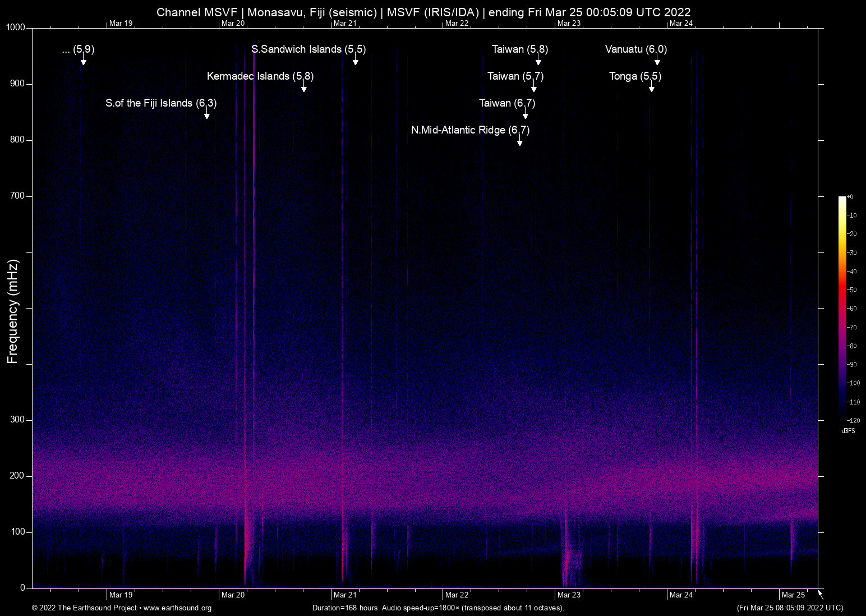Screen dimensions: 866x616
Task: Click the -50 value on the dBFS scale
Action: (x=853, y=290)
